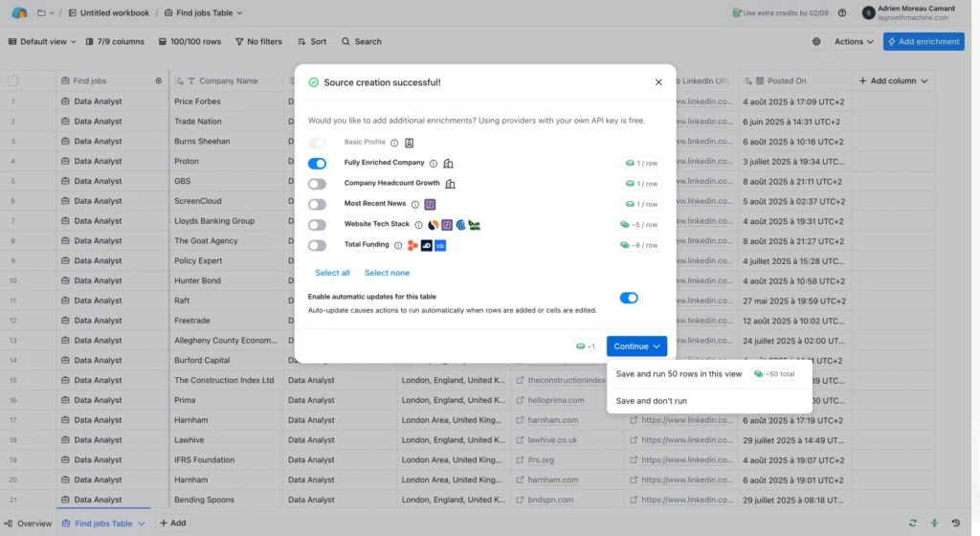The height and width of the screenshot is (536, 980).
Task: Click the info icon next to Most Recent News
Action: (x=415, y=204)
